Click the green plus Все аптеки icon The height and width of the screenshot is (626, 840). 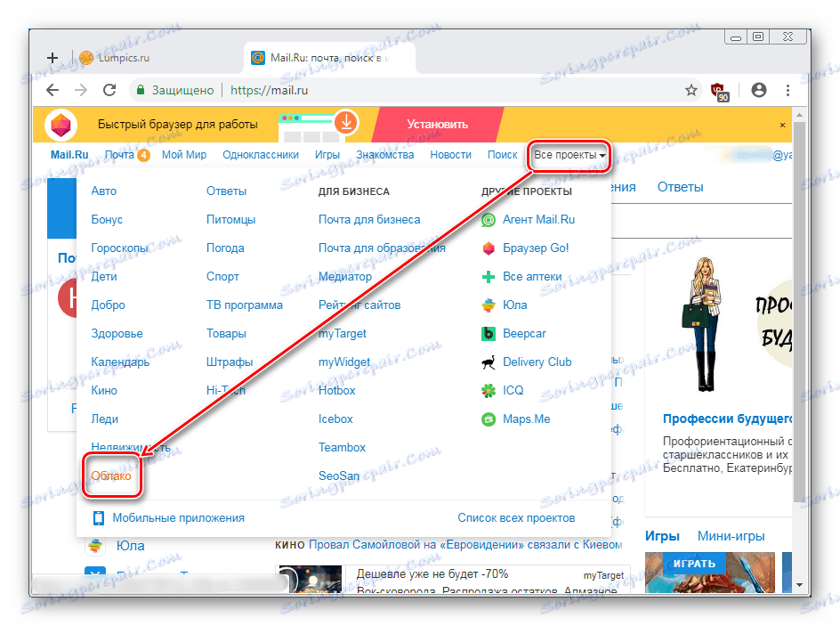point(488,277)
